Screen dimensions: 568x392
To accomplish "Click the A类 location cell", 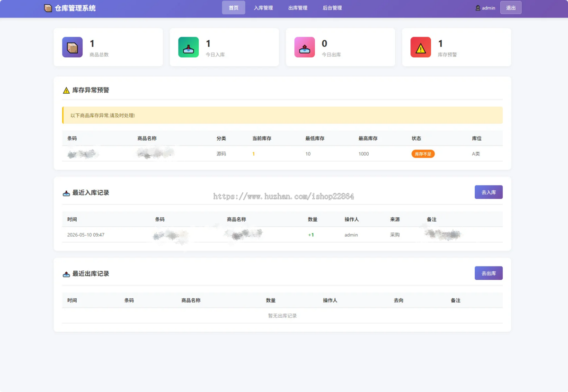I will tap(476, 154).
